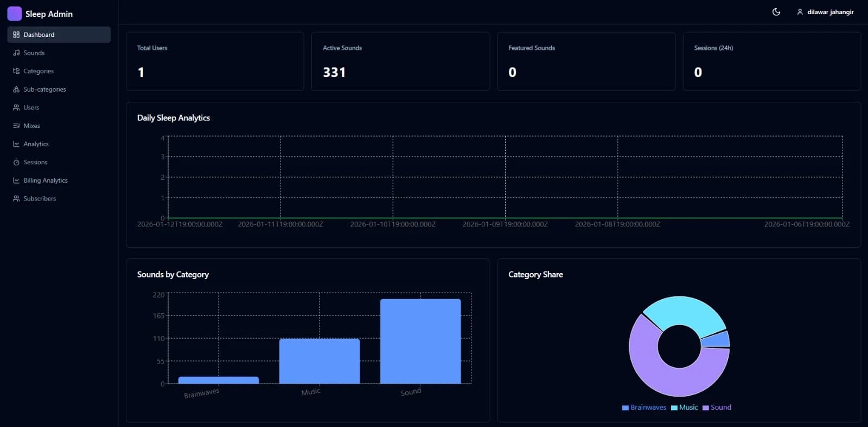This screenshot has height=427, width=868.
Task: Click the Categories sidebar icon
Action: pyautogui.click(x=16, y=71)
